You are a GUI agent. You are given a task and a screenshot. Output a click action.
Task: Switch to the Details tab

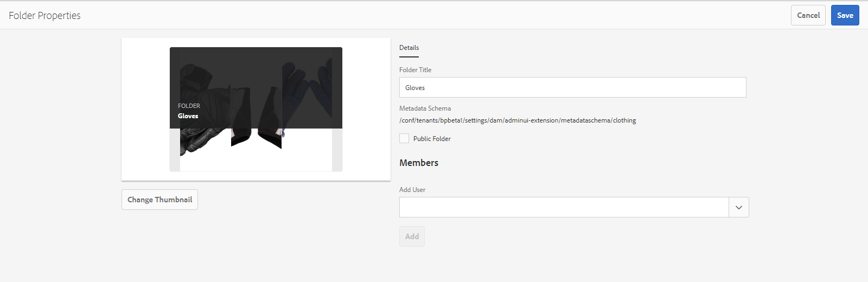409,48
